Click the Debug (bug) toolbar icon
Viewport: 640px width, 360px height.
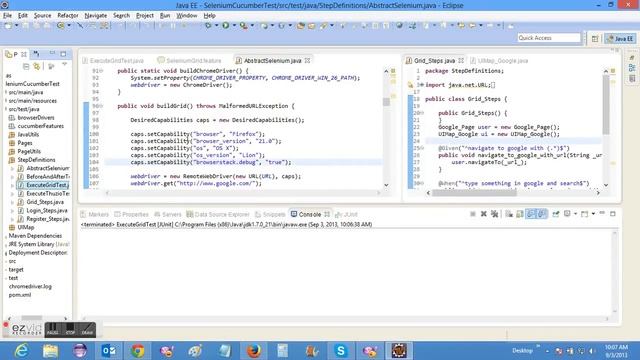(208, 26)
